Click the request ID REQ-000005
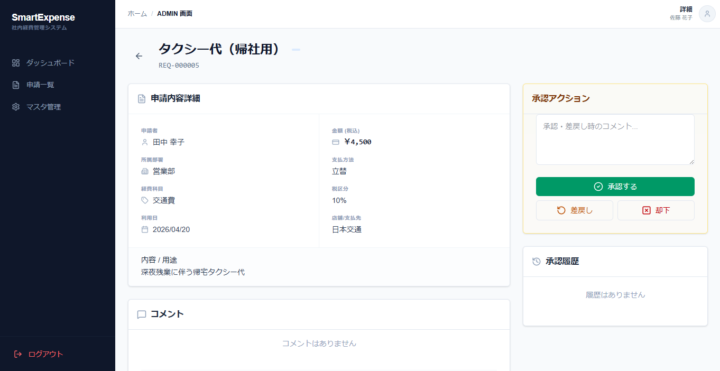Viewport: 720px width, 371px height. coord(179,65)
